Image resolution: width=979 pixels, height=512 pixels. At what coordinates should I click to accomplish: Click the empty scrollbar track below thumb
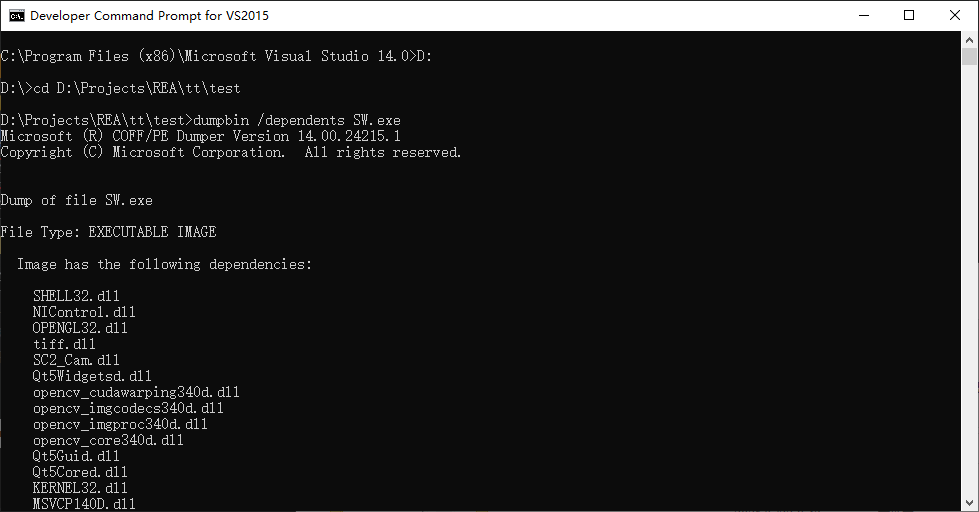[969, 281]
